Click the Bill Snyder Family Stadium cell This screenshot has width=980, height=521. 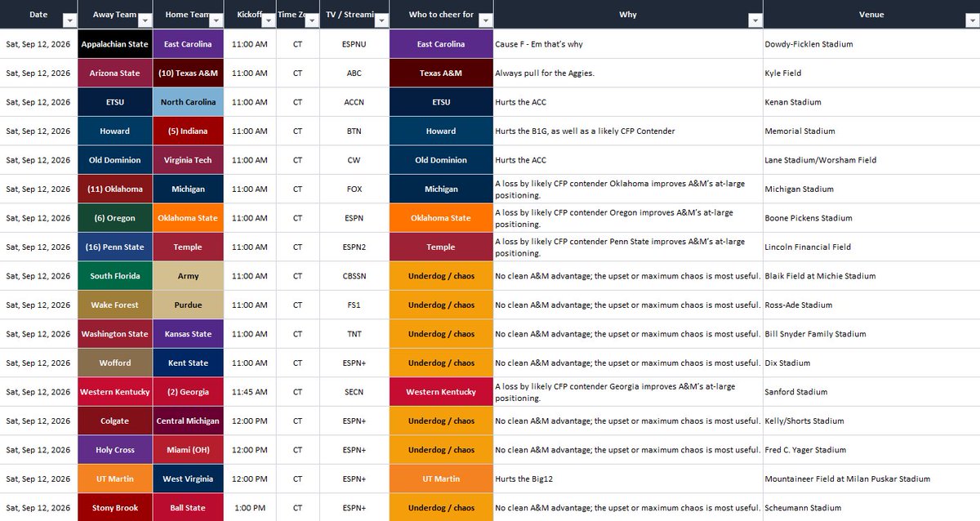point(871,334)
